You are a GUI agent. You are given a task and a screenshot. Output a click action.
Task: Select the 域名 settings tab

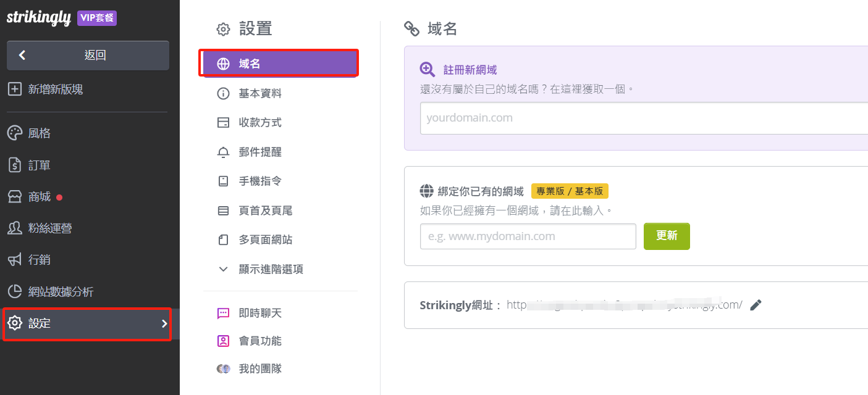(x=280, y=64)
